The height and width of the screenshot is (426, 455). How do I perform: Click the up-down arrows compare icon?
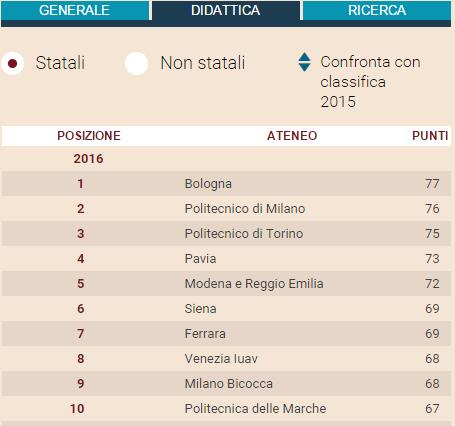pos(304,62)
